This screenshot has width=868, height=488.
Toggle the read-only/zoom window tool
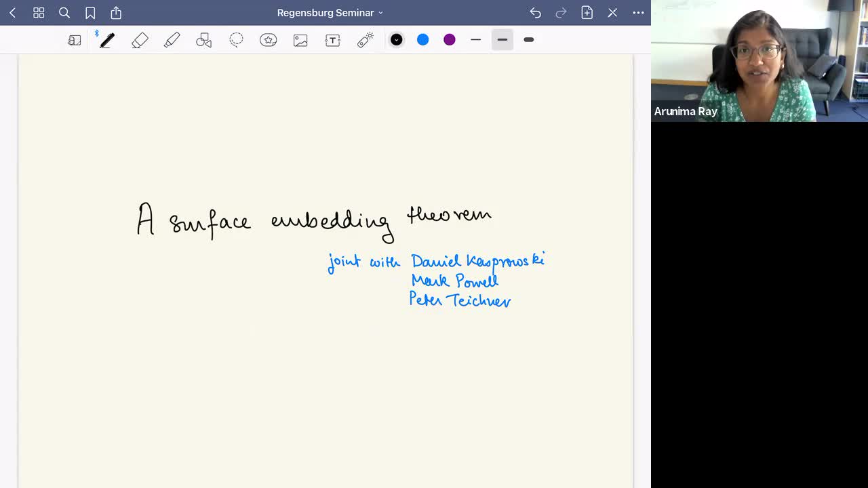coord(75,40)
